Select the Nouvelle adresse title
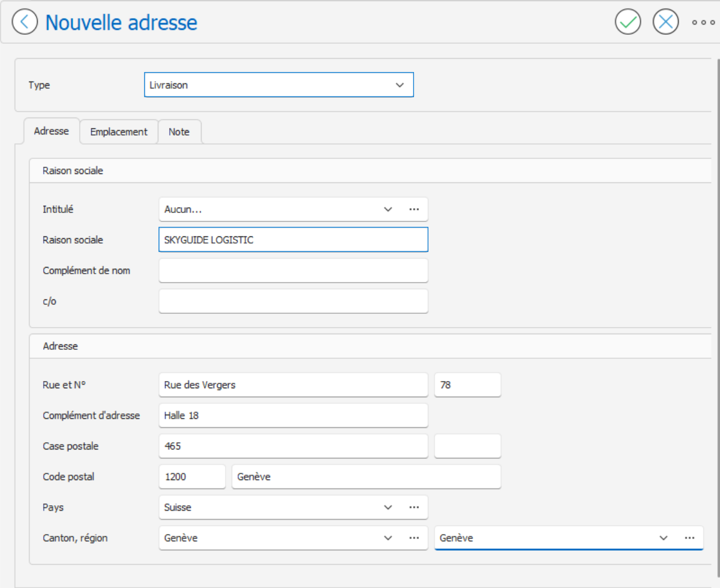720x588 pixels. pyautogui.click(x=121, y=22)
